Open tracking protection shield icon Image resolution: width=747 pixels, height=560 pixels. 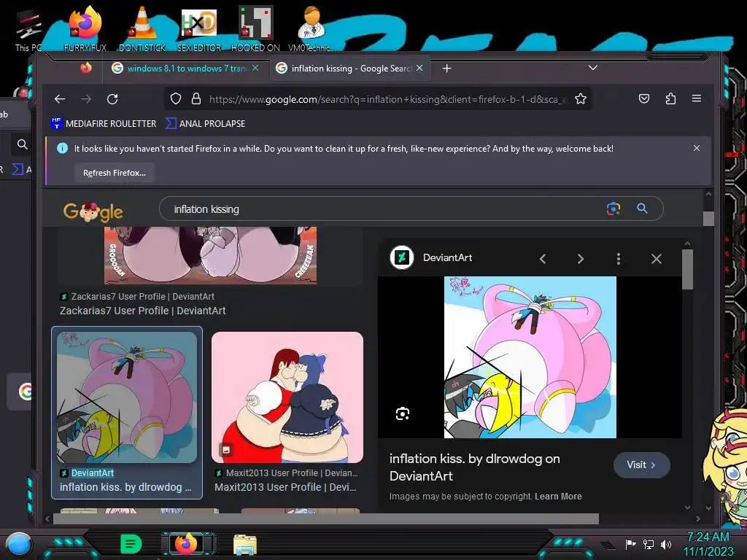pos(176,98)
